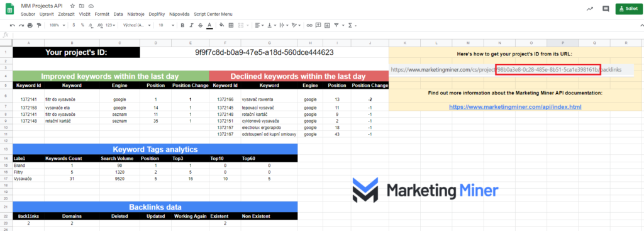Screen dimensions: 644x231
Task: Click the Sdílet share button
Action: click(x=628, y=9)
